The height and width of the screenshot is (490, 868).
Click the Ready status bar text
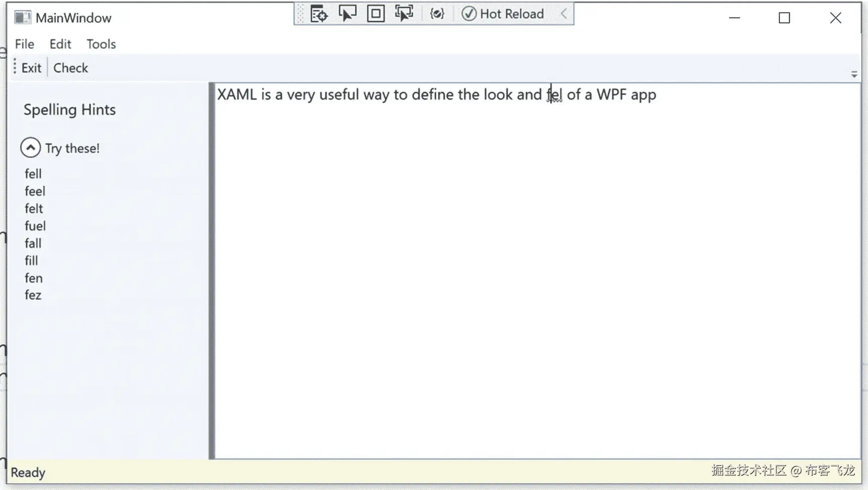click(x=28, y=473)
